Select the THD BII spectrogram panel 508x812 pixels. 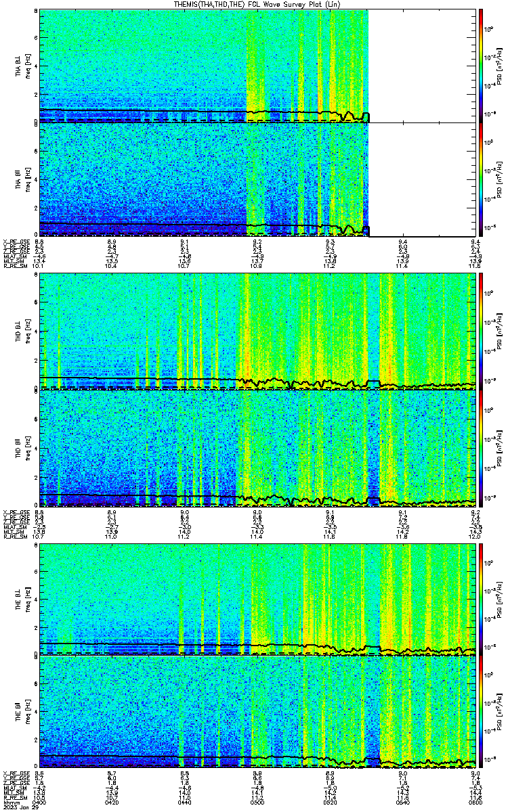coord(258,448)
